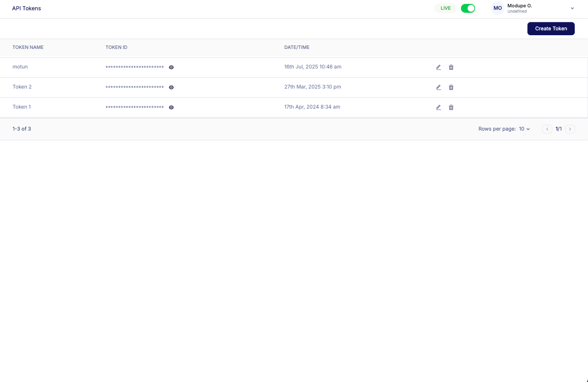Click the MO user avatar
Viewport: 588px width, 382px height.
(498, 8)
